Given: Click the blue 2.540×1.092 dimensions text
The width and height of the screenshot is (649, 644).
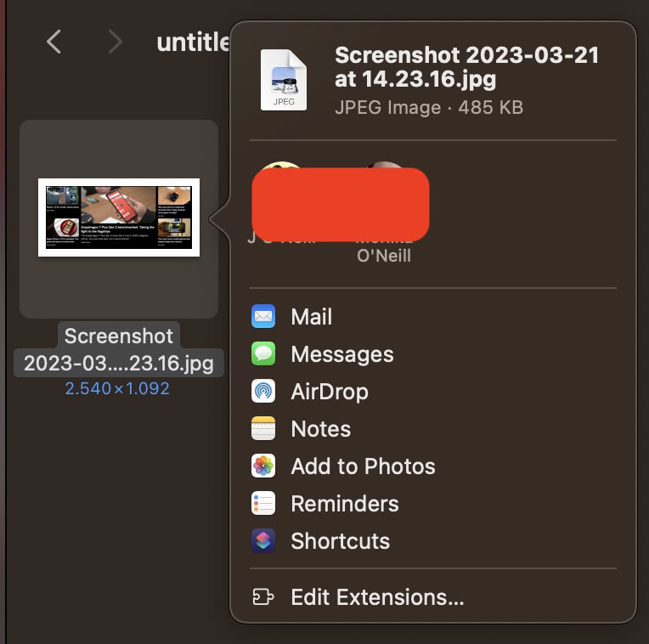Looking at the screenshot, I should point(117,389).
